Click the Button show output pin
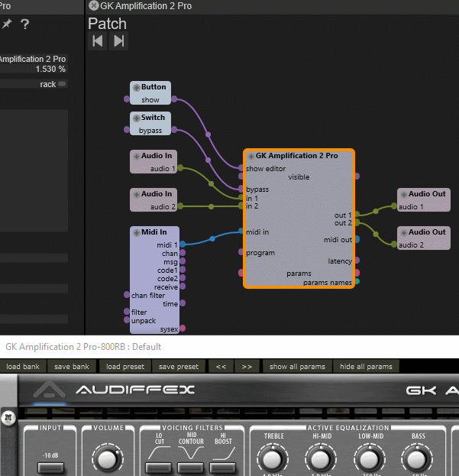The image size is (459, 476). [174, 99]
